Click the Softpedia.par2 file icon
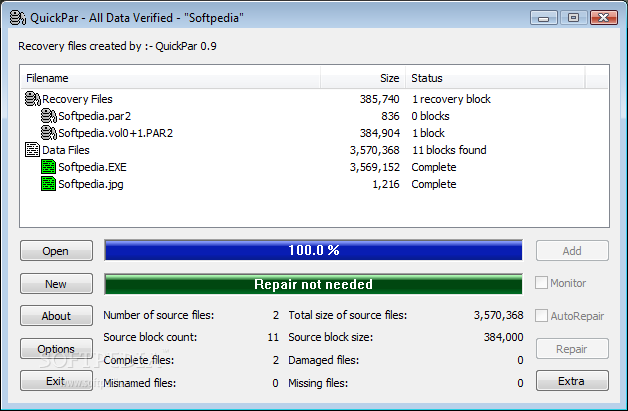Image resolution: width=628 pixels, height=411 pixels. point(48,116)
